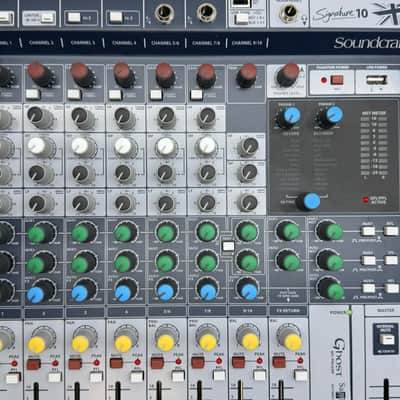Image resolution: width=400 pixels, height=400 pixels.
Task: Click the red Peak LED on Channel 4
Action: tap(137, 362)
